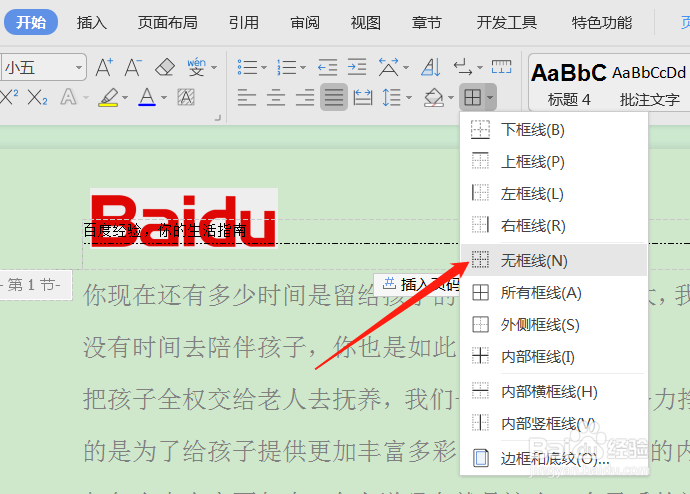Select 下框线(B) bottom border
Viewport: 690px width, 494px height.
[x=554, y=130]
